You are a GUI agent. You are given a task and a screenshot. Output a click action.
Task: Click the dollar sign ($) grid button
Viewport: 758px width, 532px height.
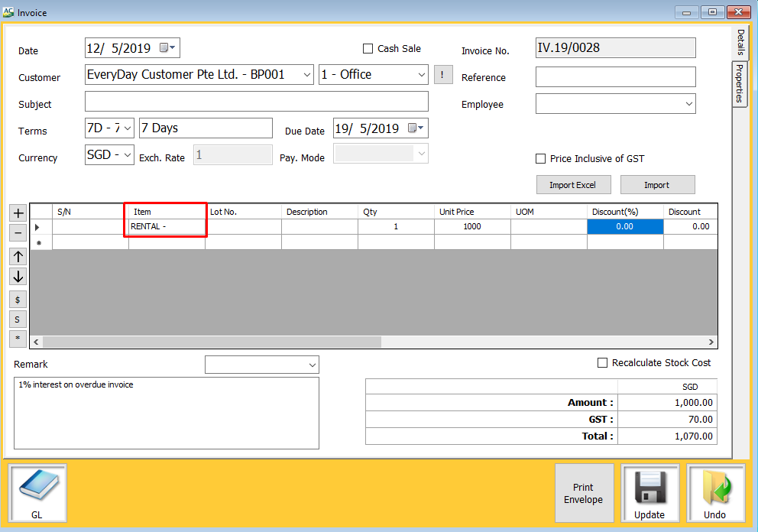tap(18, 300)
